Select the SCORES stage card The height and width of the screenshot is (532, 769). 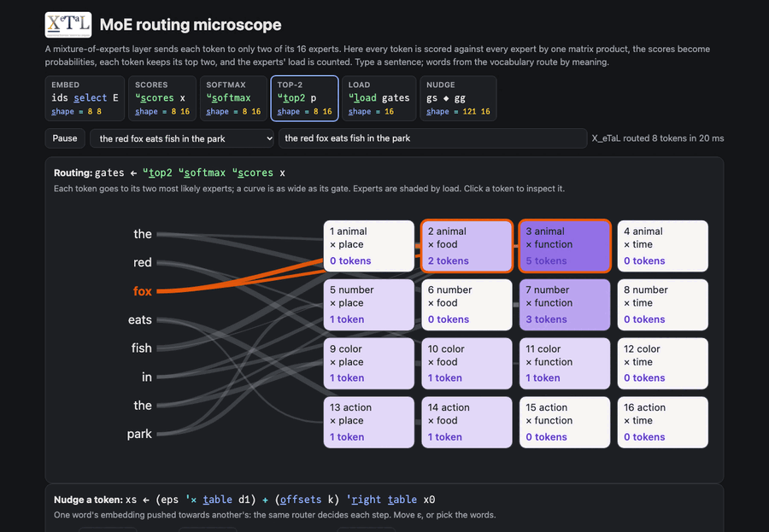tap(162, 98)
